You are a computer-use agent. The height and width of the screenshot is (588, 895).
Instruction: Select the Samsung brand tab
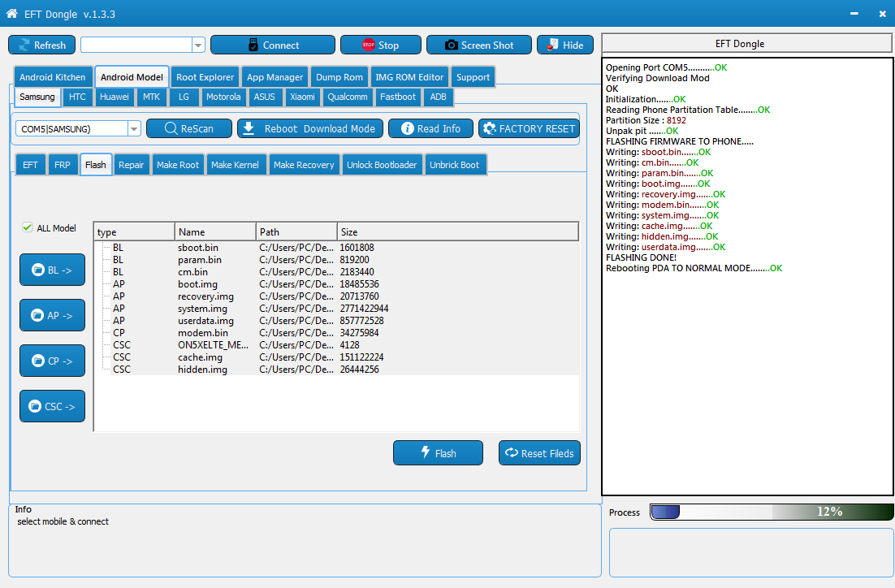[37, 97]
